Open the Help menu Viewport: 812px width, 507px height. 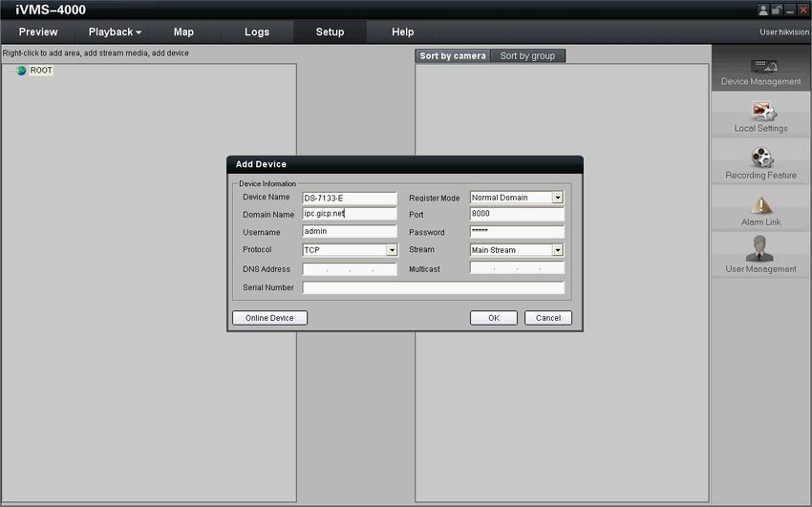[402, 32]
